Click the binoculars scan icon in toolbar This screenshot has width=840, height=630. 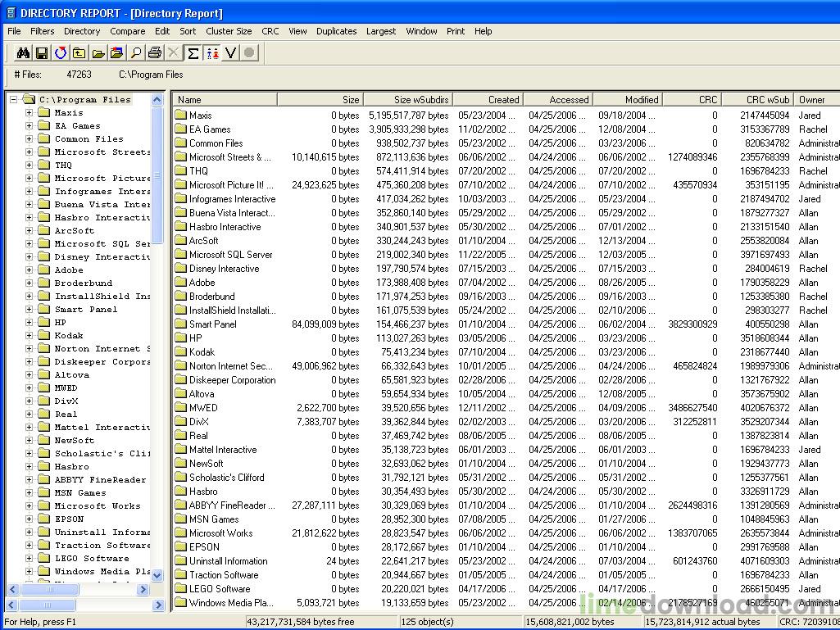click(x=23, y=53)
